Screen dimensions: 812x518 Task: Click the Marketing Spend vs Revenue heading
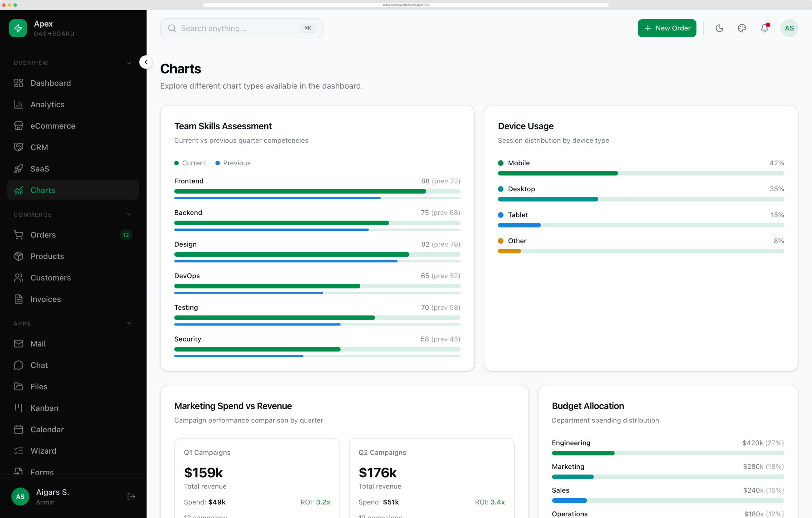[x=233, y=406]
